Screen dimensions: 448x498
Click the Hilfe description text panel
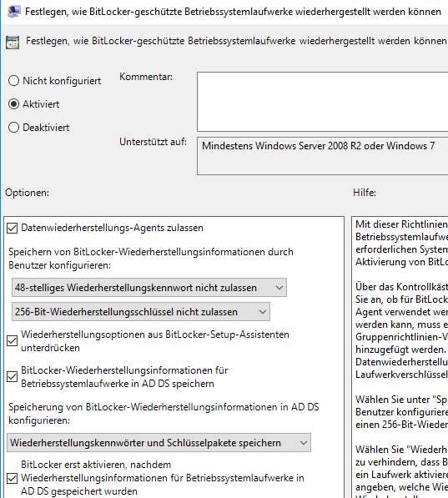pos(400,357)
